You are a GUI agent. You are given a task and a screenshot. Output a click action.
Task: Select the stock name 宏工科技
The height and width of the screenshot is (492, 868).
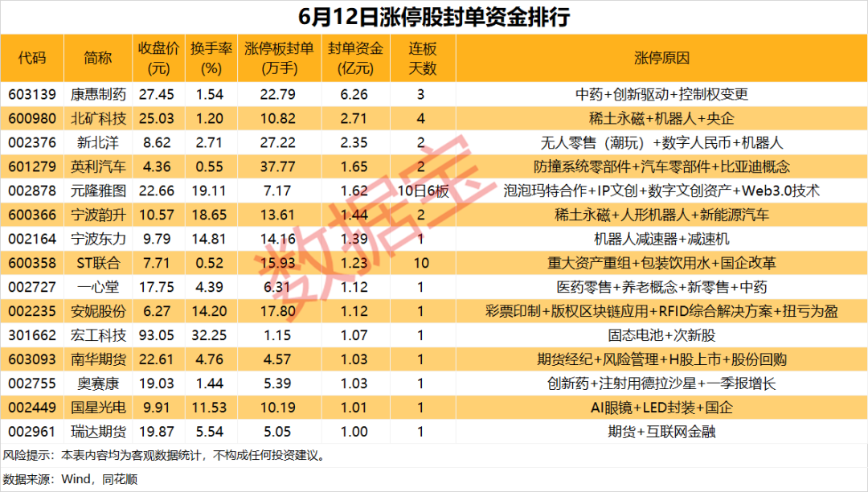click(98, 334)
